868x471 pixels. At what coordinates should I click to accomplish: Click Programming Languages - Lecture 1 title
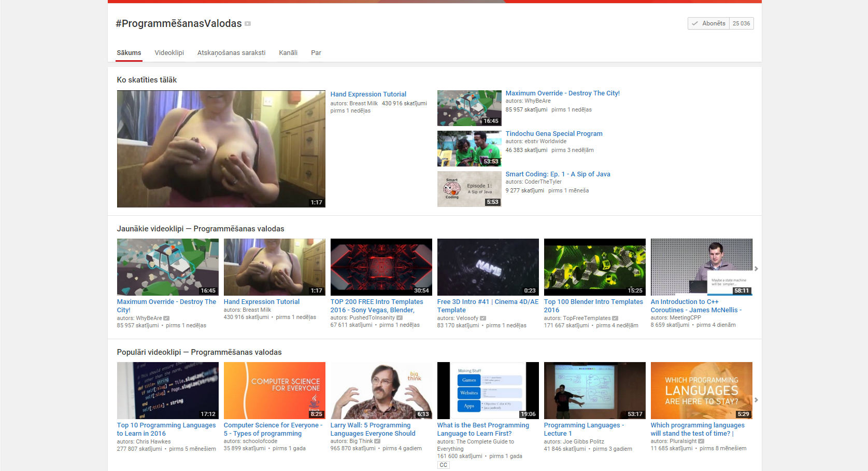[x=584, y=430]
